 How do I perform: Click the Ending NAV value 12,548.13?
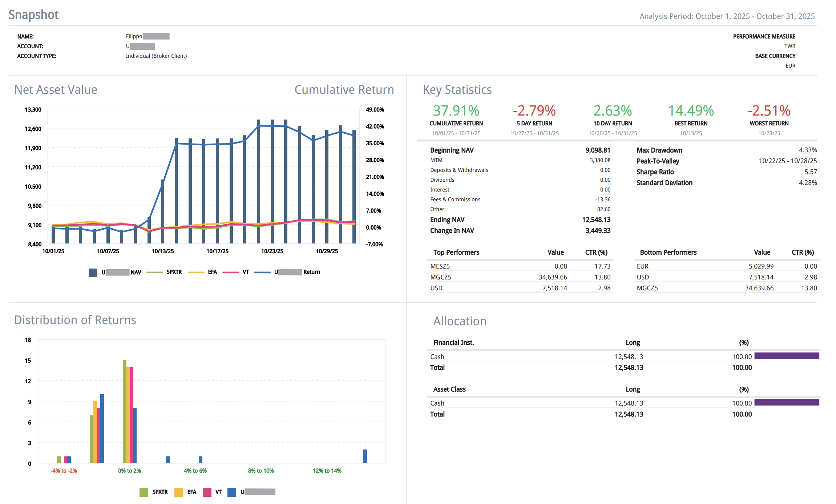596,220
